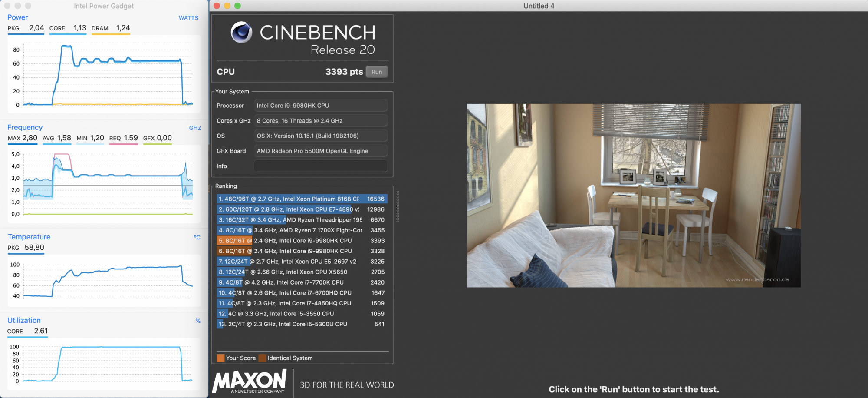The image size is (868, 398).
Task: Click the orange Your Score legend swatch
Action: (x=220, y=358)
